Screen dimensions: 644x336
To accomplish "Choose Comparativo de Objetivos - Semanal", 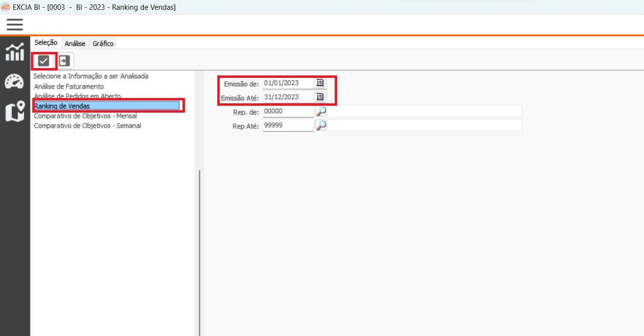I will [x=87, y=126].
